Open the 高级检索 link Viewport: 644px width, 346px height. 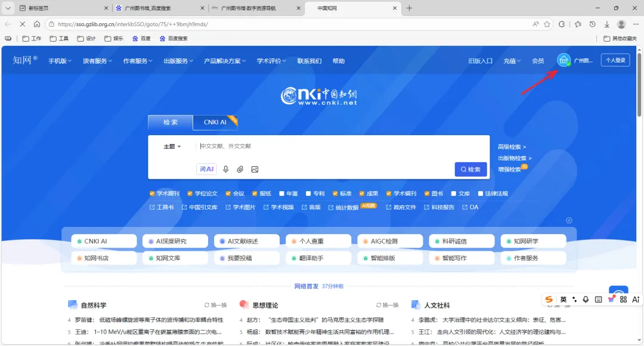coord(512,146)
